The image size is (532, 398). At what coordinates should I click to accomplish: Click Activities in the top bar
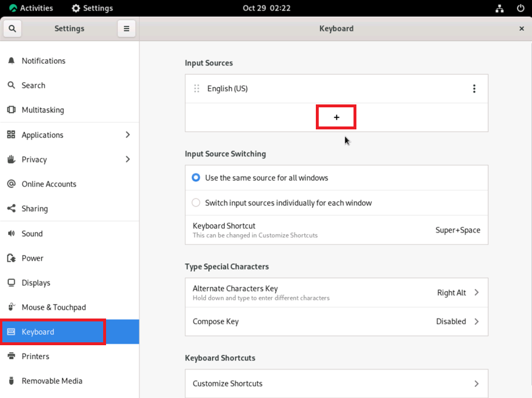(31, 8)
